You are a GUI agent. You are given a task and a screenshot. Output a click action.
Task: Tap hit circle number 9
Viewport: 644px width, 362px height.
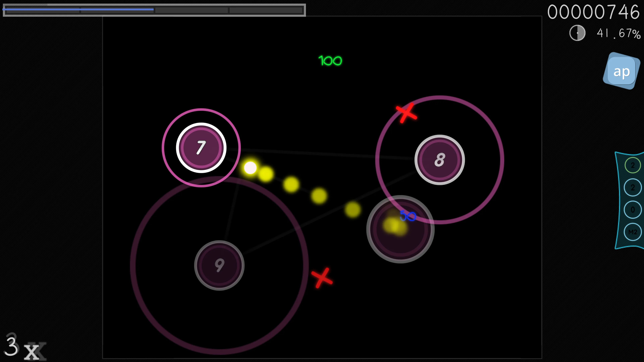pyautogui.click(x=219, y=265)
